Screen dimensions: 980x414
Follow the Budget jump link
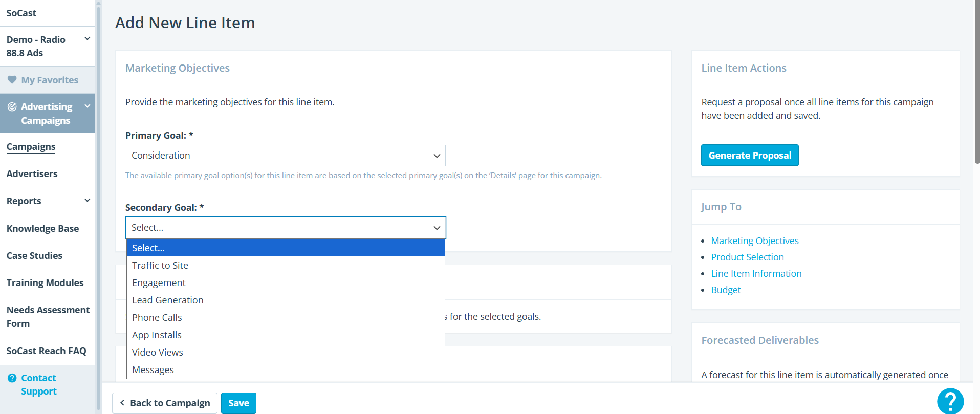pos(726,290)
